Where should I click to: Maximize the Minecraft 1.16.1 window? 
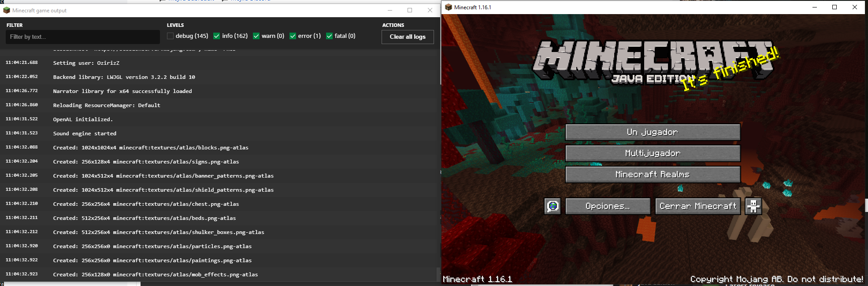(x=835, y=7)
